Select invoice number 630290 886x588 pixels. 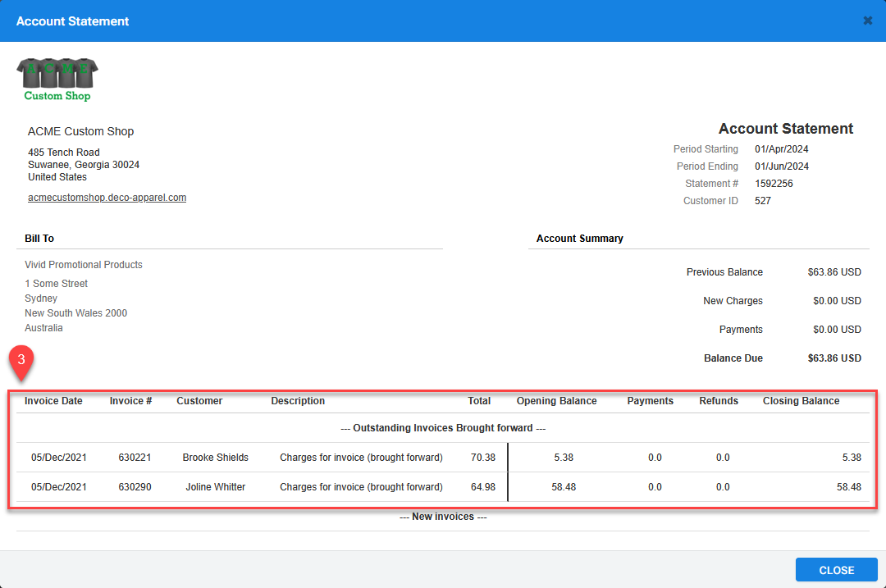tap(135, 487)
